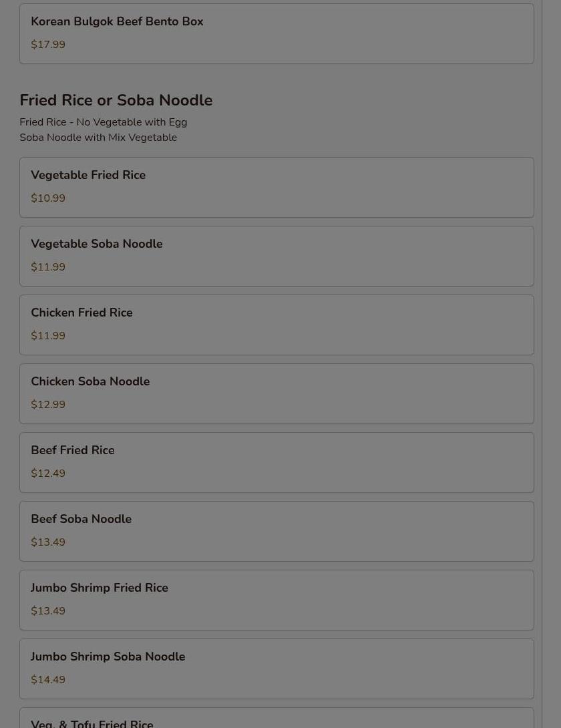The width and height of the screenshot is (561, 728).
Task: Click the $14.49 Jumbo Shrimp Soba Noodle price
Action: click(48, 680)
